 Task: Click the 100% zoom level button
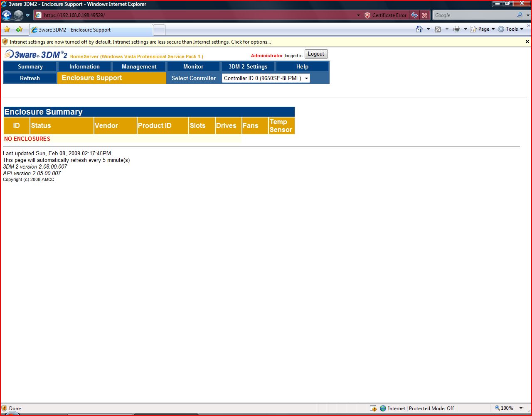(x=504, y=408)
